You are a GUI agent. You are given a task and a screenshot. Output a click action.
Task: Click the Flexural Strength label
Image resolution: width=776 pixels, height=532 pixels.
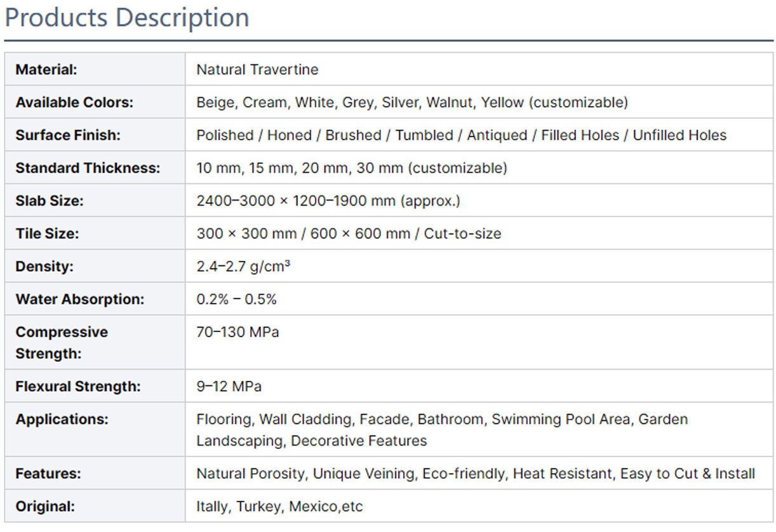click(x=78, y=386)
